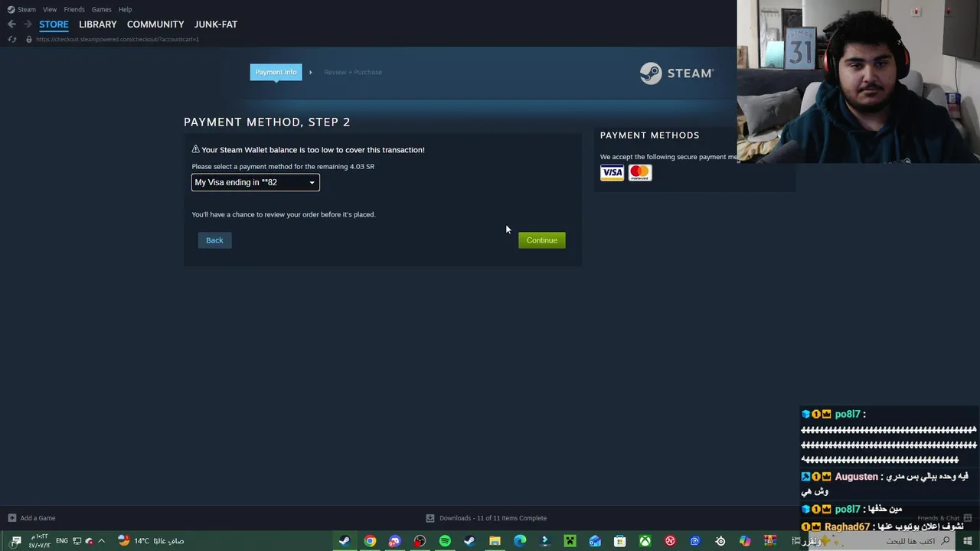
Task: Open the Mail app taskbar icon
Action: point(595,541)
